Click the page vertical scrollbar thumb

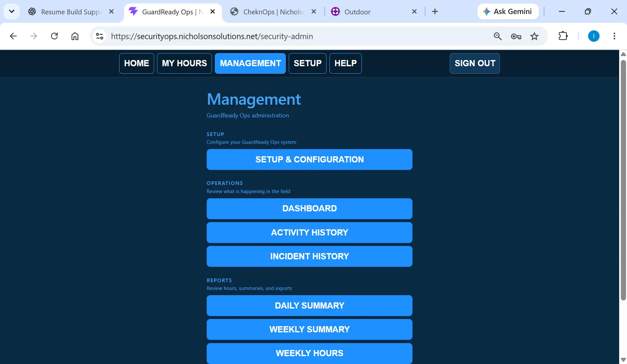(x=623, y=180)
